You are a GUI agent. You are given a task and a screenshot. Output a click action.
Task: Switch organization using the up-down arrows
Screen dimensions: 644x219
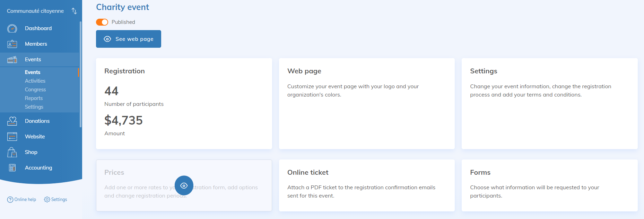(74, 11)
